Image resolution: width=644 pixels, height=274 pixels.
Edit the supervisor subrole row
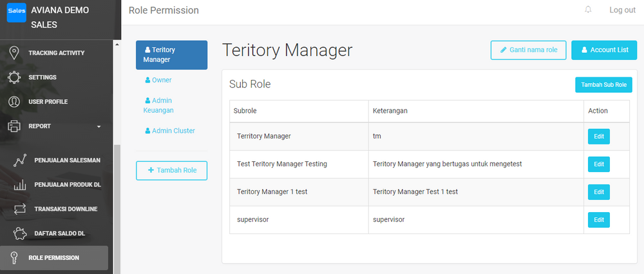coord(598,220)
